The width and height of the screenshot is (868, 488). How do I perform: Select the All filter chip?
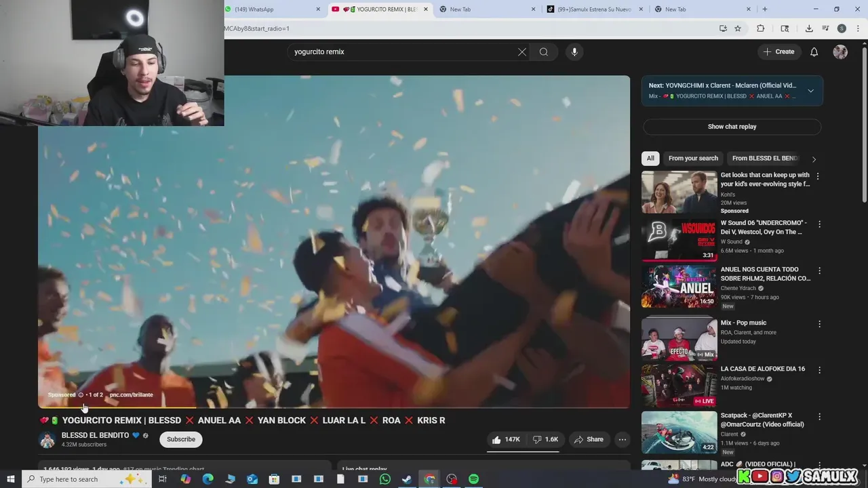pyautogui.click(x=650, y=159)
